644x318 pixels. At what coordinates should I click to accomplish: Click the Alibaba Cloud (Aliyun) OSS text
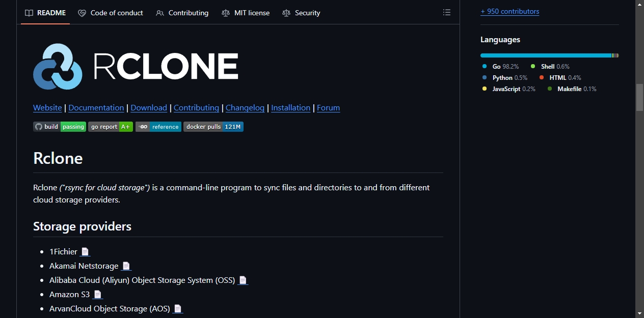(142, 280)
